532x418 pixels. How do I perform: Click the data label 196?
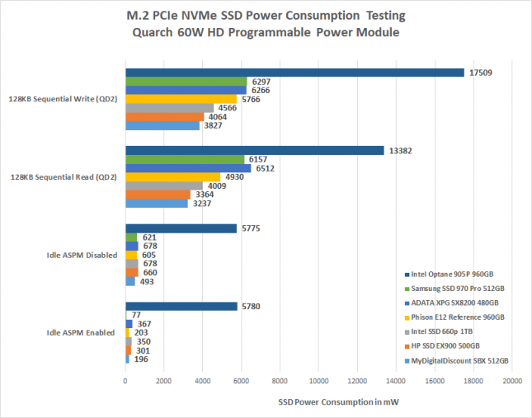(x=141, y=359)
